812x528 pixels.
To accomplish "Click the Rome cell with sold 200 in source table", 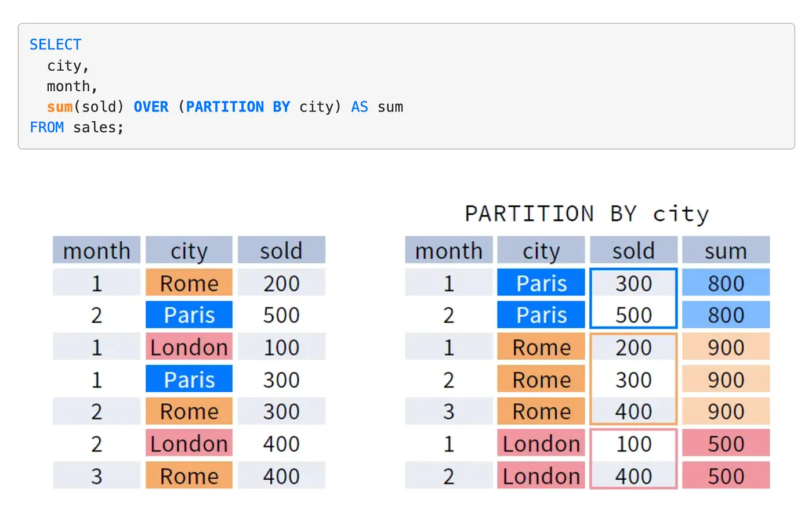I will tap(188, 283).
